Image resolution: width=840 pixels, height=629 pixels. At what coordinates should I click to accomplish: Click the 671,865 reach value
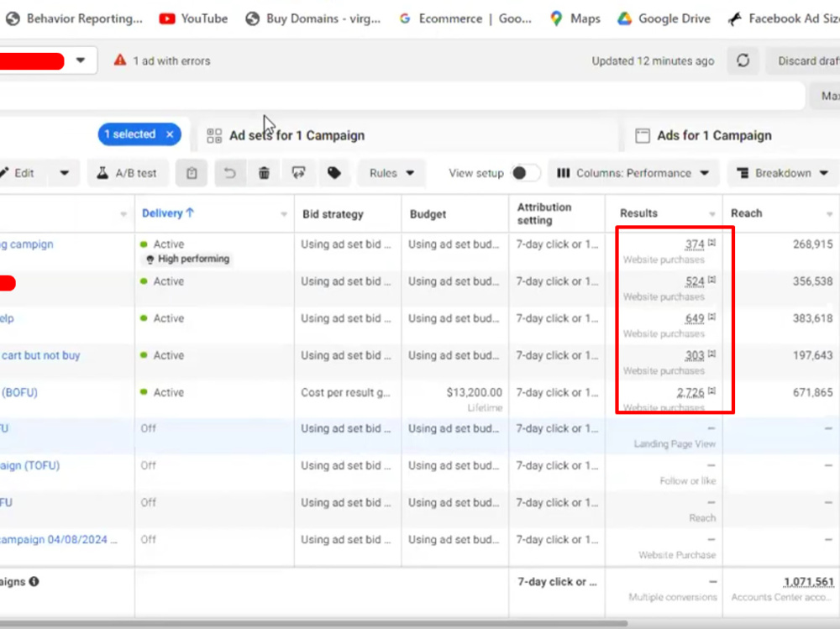[x=812, y=392]
